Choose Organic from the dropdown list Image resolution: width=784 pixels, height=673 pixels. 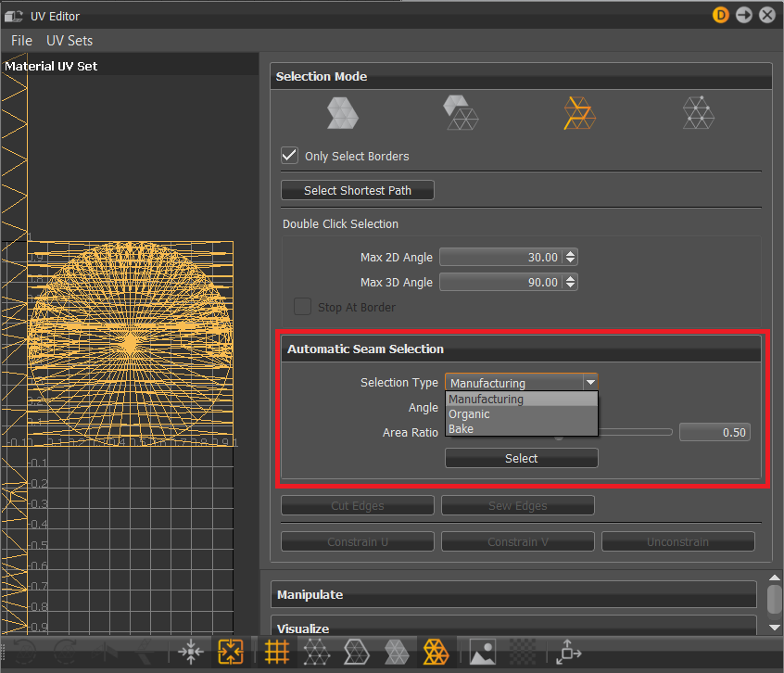(522, 414)
